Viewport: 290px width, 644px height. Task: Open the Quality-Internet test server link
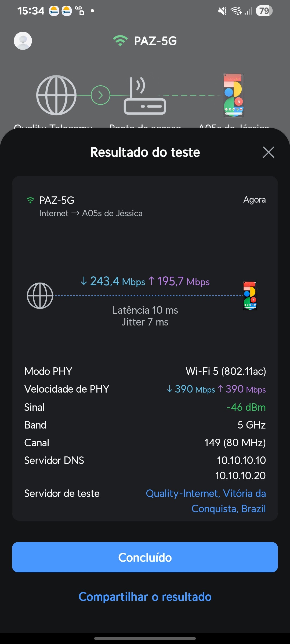[x=206, y=501]
